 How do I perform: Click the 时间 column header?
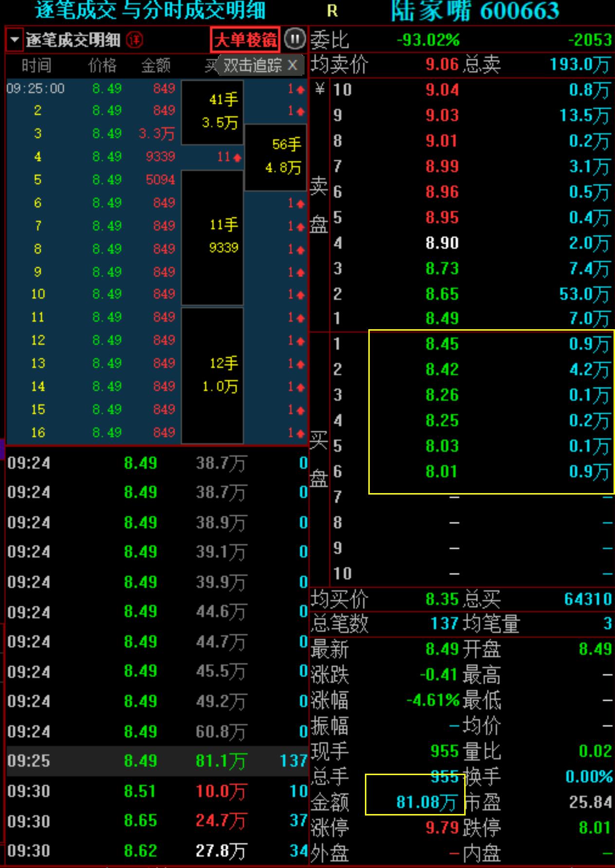(x=36, y=65)
